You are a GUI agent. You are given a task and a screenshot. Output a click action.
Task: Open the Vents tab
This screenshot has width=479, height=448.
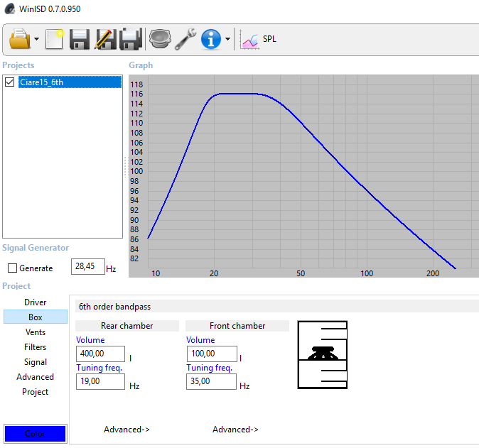point(35,332)
